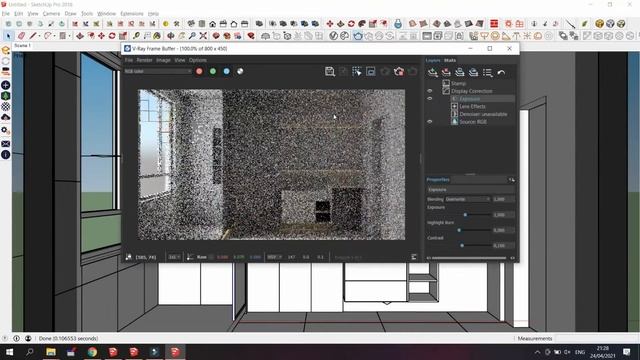Select the Lens Effects layer
This screenshot has height=360, width=640.
(x=472, y=107)
